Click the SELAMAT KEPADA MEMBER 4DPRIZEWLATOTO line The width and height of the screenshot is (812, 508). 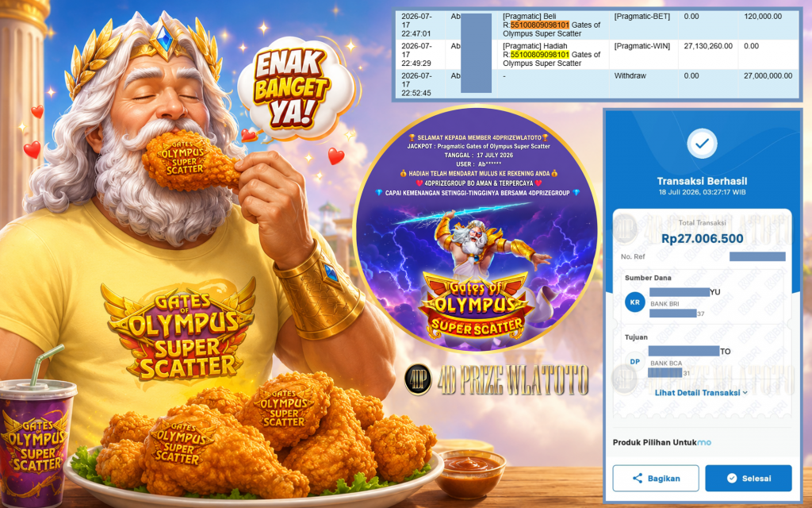pyautogui.click(x=478, y=137)
